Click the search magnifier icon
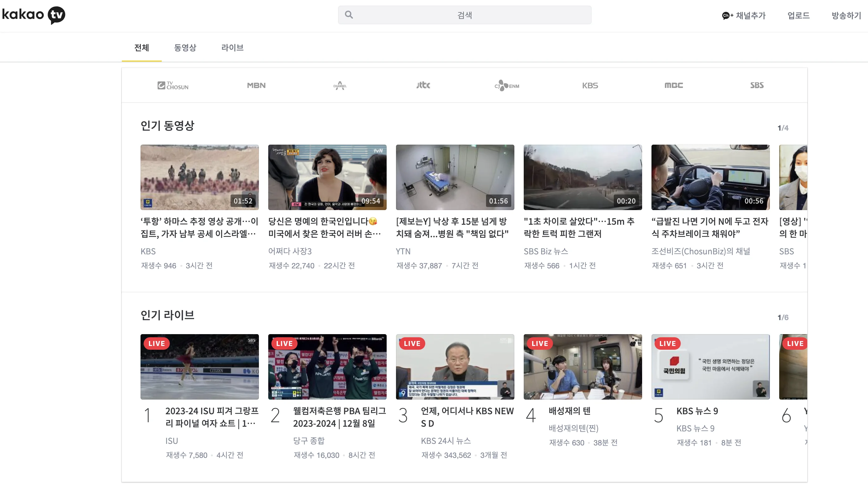The image size is (868, 485). (x=349, y=15)
